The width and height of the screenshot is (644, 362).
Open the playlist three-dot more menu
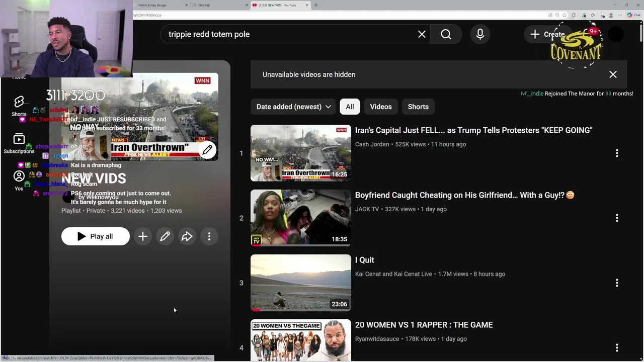(x=209, y=236)
